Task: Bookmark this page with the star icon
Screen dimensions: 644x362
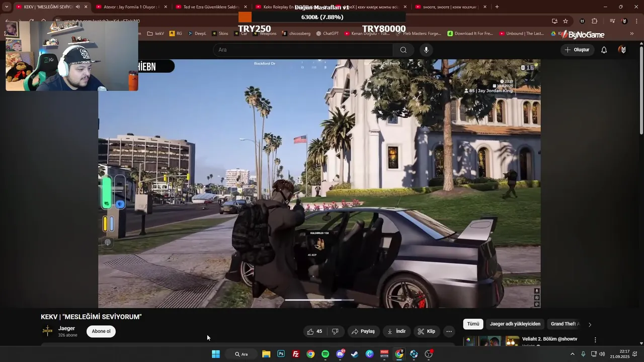Action: click(566, 21)
